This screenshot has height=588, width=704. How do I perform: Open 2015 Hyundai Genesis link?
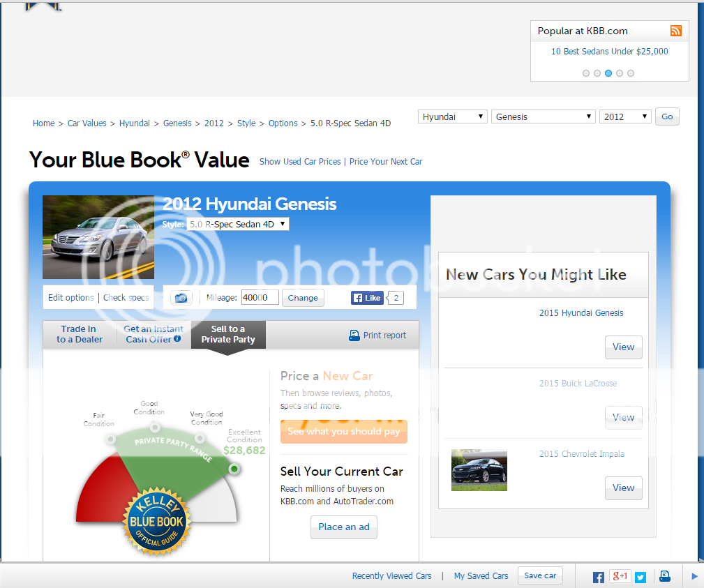click(x=581, y=313)
